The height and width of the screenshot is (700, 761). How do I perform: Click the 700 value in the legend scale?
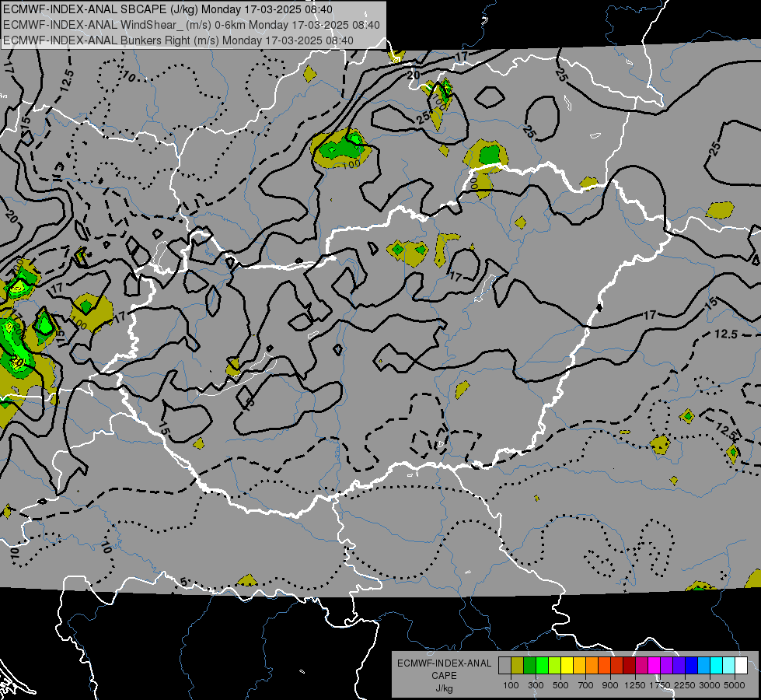586,685
